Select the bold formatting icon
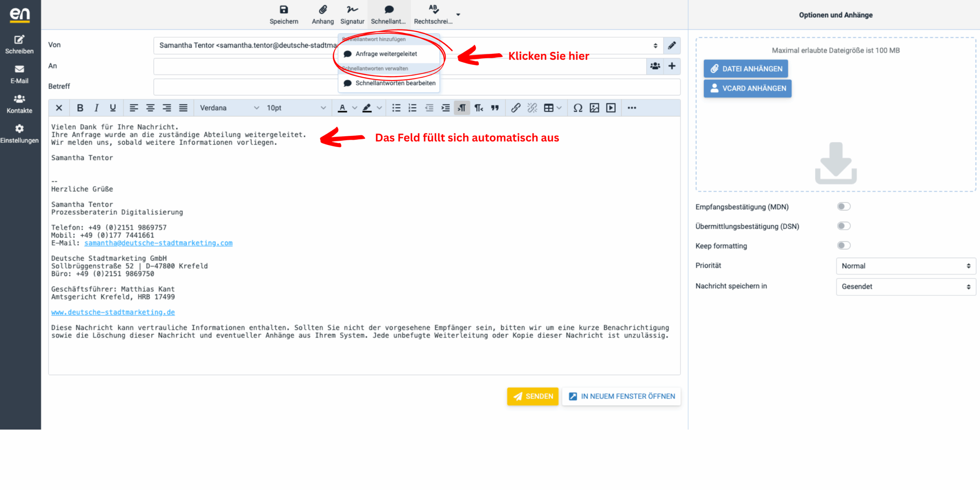This screenshot has height=490, width=980. pyautogui.click(x=80, y=108)
